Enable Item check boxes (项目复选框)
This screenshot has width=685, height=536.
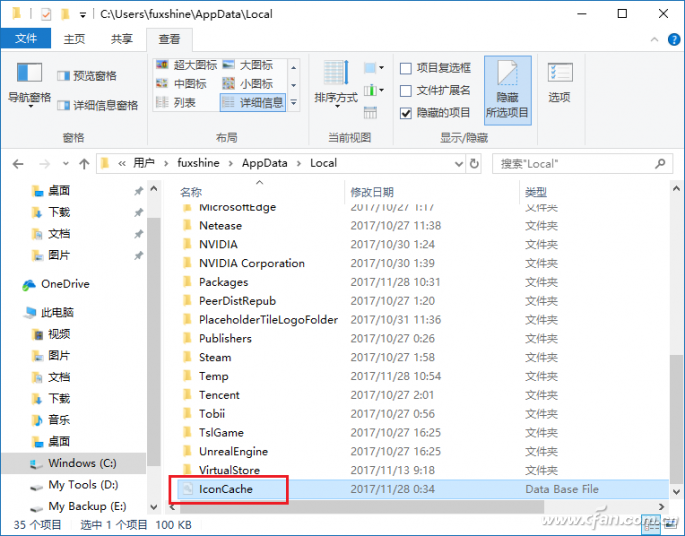pos(435,68)
